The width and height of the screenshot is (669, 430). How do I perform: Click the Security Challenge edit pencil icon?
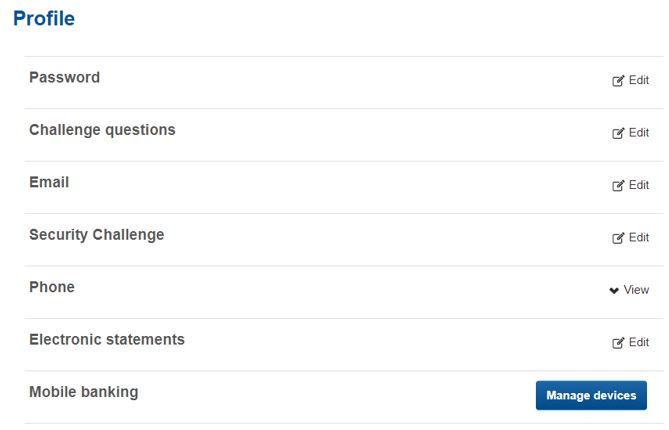618,238
